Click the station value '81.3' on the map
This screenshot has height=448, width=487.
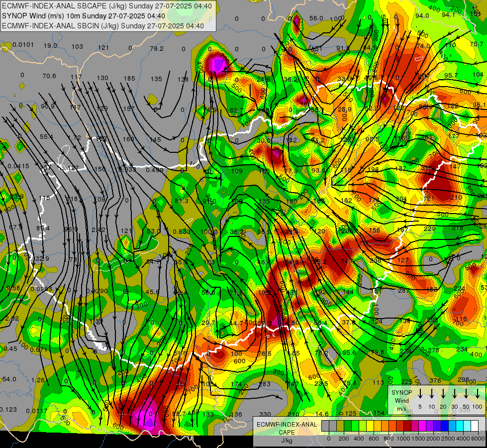coord(182,201)
